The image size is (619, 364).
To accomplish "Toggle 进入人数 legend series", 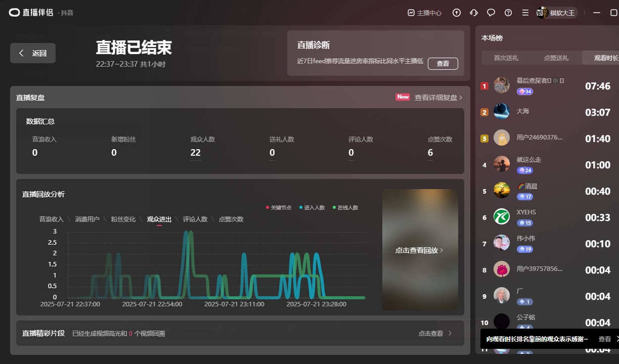I will (312, 208).
